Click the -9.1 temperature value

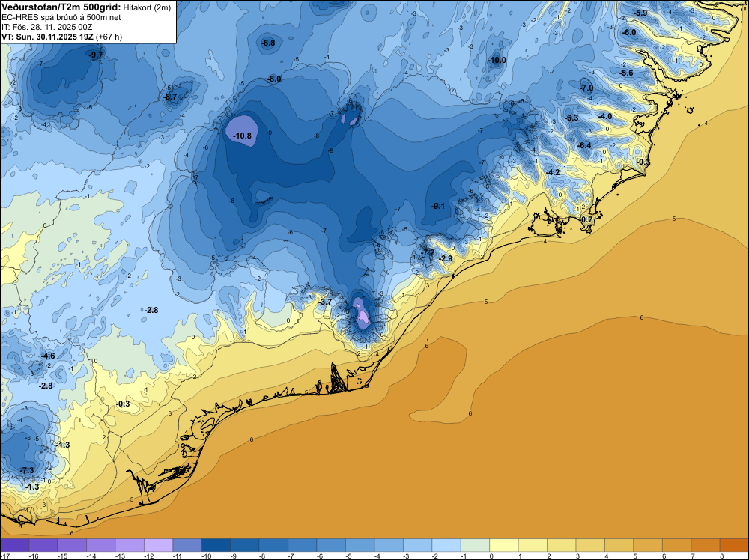click(x=437, y=206)
